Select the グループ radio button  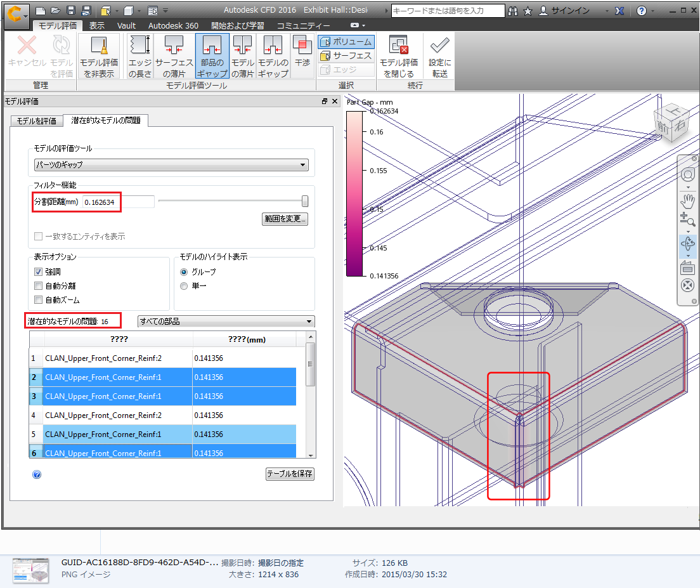point(184,272)
